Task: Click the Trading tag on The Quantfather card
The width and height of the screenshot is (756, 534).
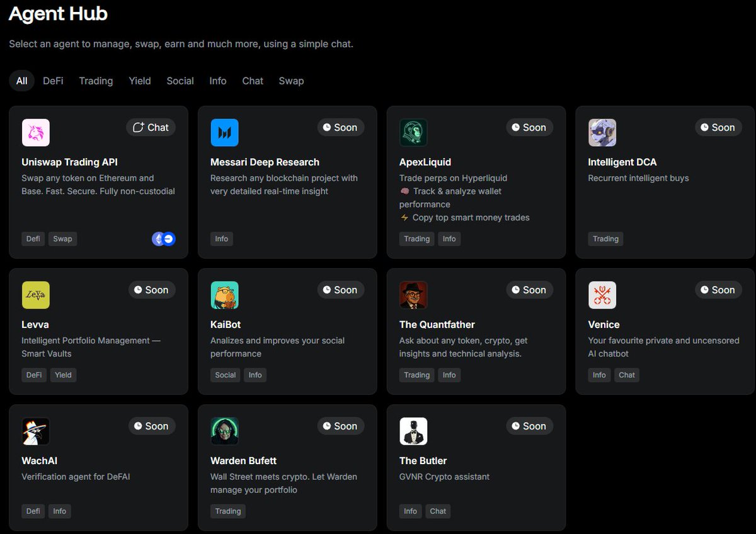Action: click(x=416, y=375)
